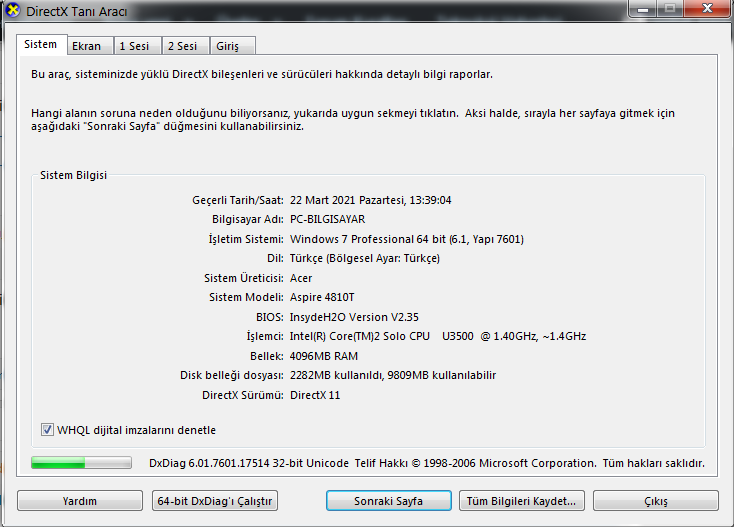The height and width of the screenshot is (527, 734).
Task: Toggle WHQL dijital imzalarını denetle checkbox
Action: click(x=47, y=430)
